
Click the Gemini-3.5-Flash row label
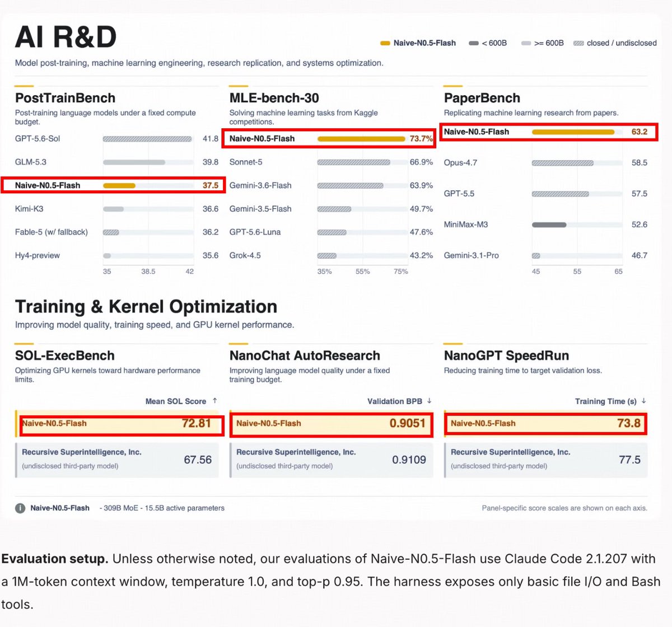(260, 209)
